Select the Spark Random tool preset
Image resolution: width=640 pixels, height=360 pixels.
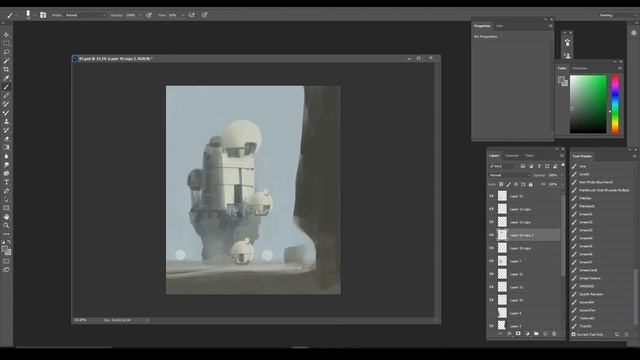[591, 294]
